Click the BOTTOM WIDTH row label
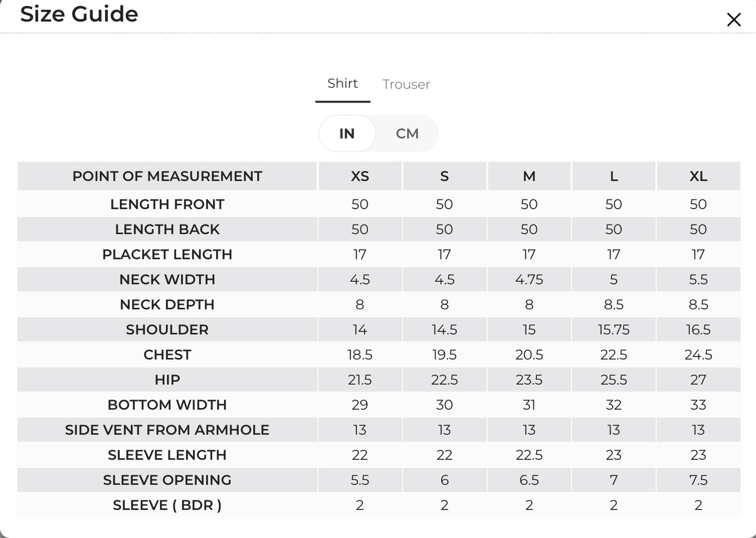This screenshot has width=756, height=538. [x=167, y=405]
